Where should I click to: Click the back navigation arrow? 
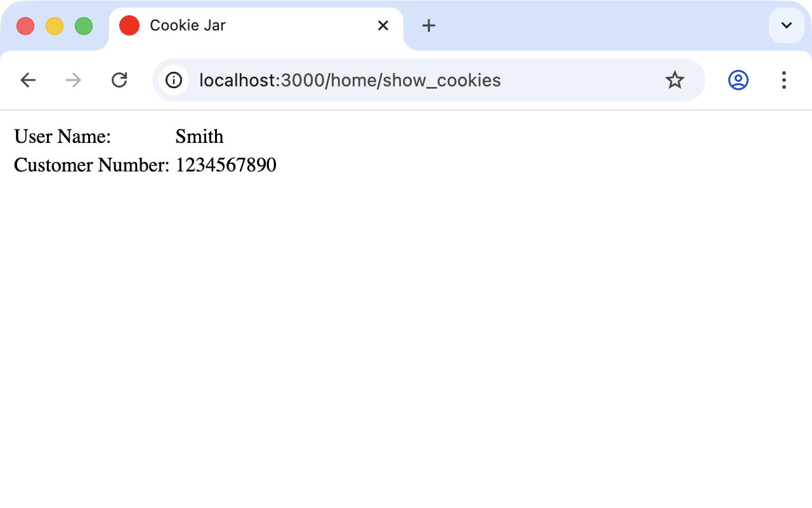click(27, 80)
